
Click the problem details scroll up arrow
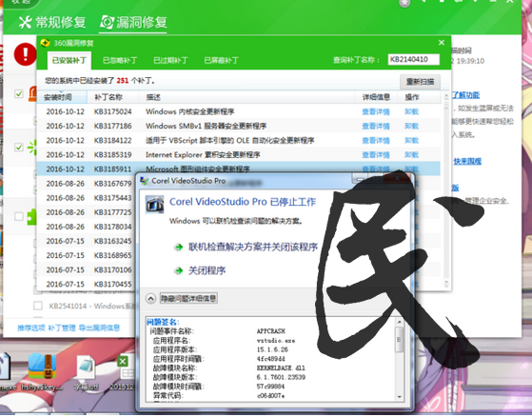(x=400, y=322)
